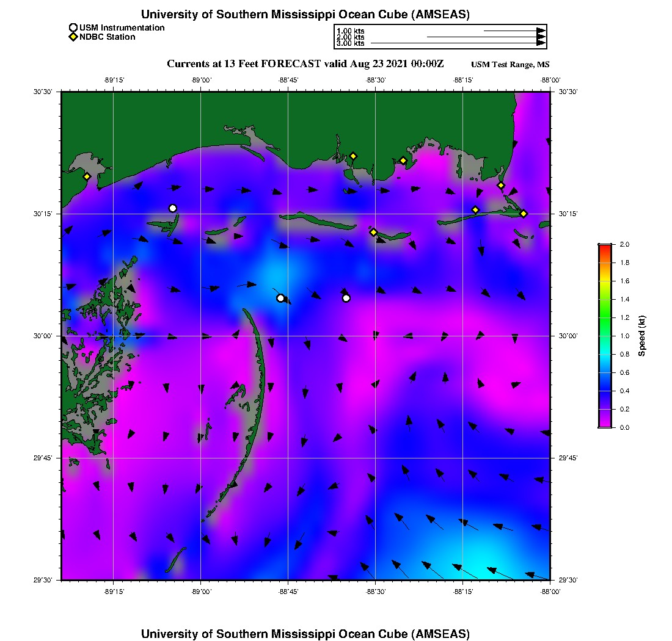
Task: Click the 'NDBC Station' legend text
Action: pyautogui.click(x=108, y=37)
